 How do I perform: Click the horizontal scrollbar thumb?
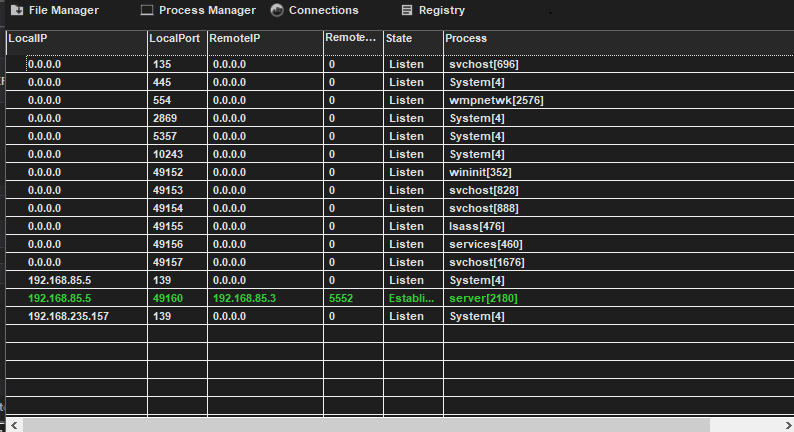(x=365, y=425)
